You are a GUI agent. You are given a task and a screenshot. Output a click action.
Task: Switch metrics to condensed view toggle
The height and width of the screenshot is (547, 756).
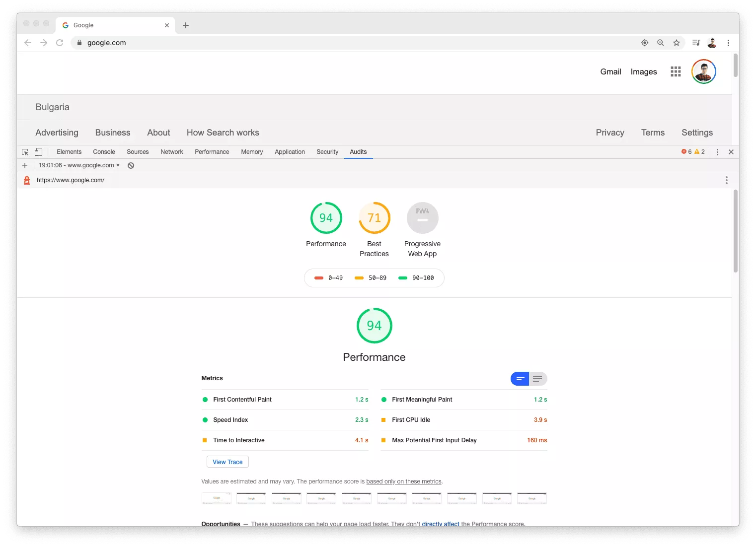tap(520, 379)
